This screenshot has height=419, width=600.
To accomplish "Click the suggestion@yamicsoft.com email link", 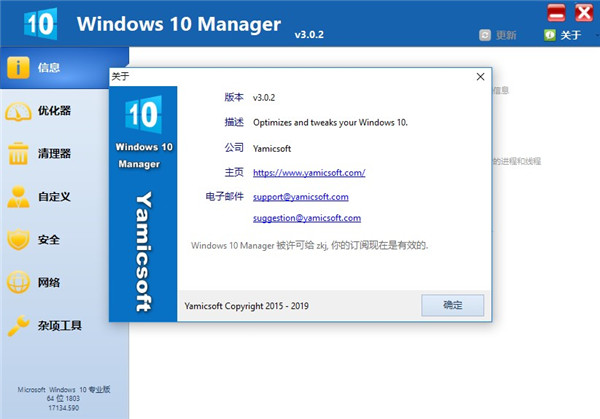I will pos(307,218).
